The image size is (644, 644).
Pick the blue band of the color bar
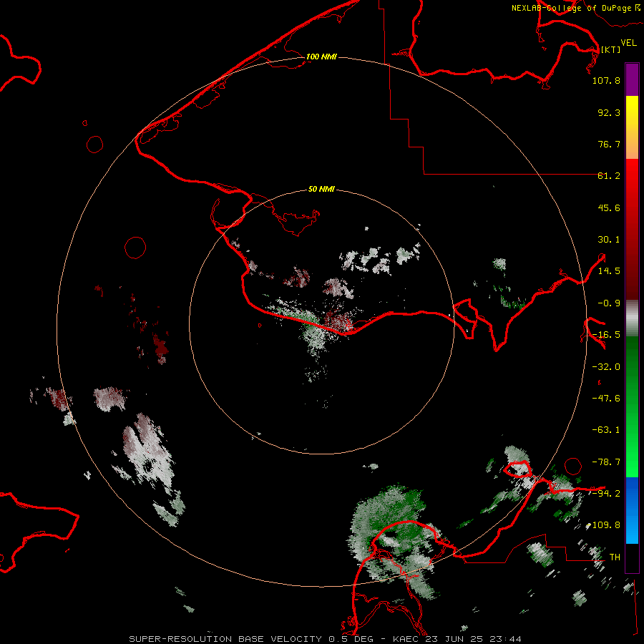[x=632, y=510]
